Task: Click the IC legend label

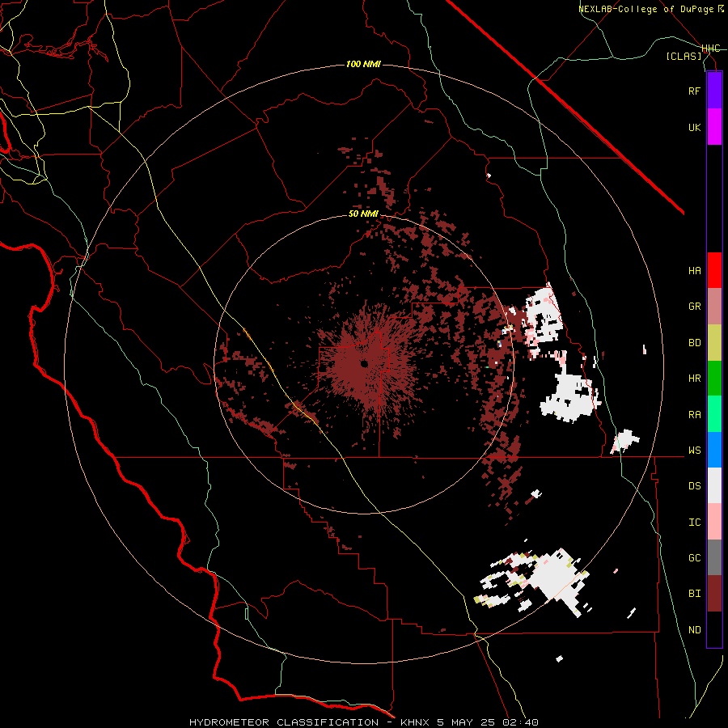Action: pos(694,523)
